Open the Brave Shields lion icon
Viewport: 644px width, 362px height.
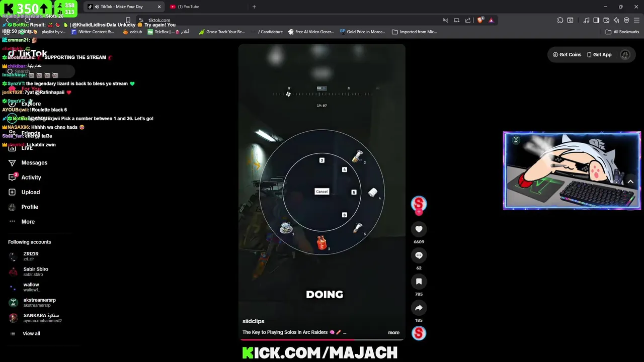[x=480, y=20]
